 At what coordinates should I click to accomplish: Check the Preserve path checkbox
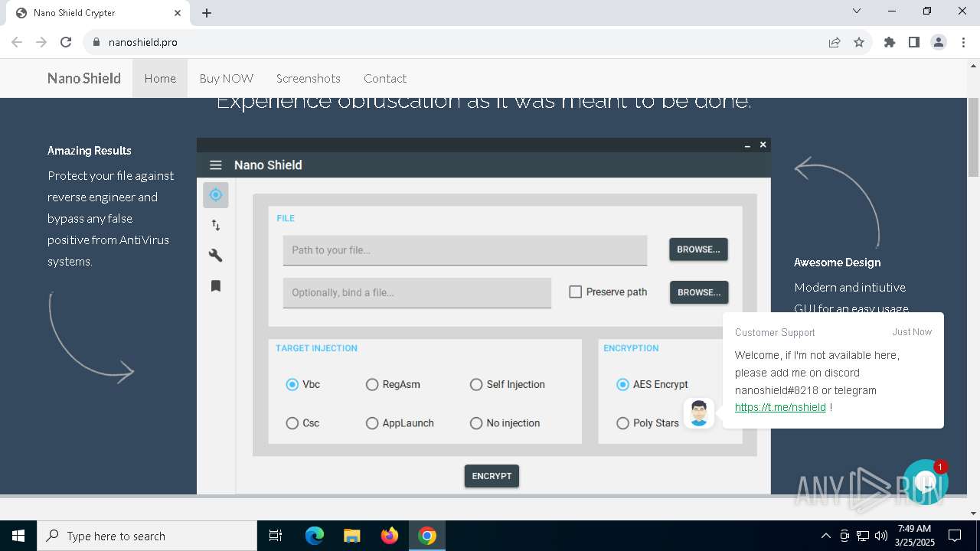(x=576, y=292)
